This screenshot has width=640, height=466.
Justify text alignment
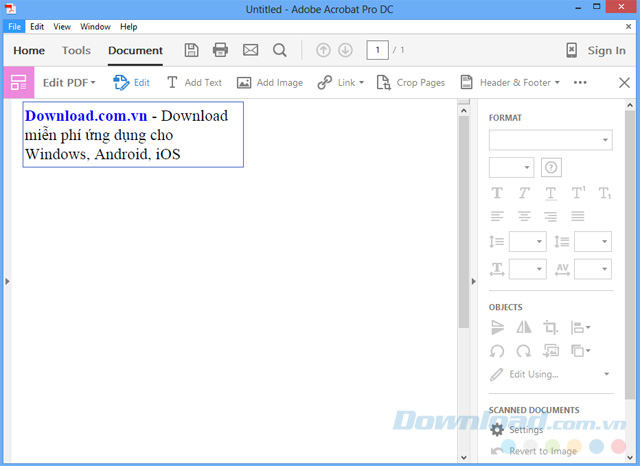[x=578, y=216]
